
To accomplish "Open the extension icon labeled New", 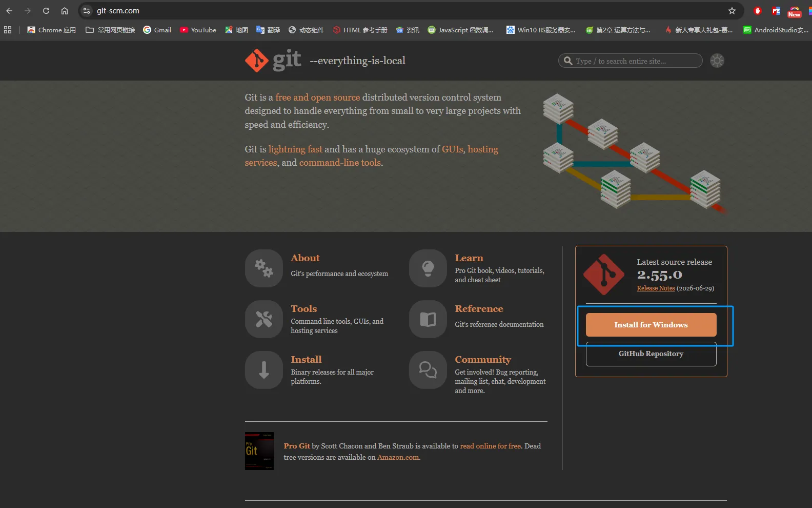I will click(x=794, y=11).
